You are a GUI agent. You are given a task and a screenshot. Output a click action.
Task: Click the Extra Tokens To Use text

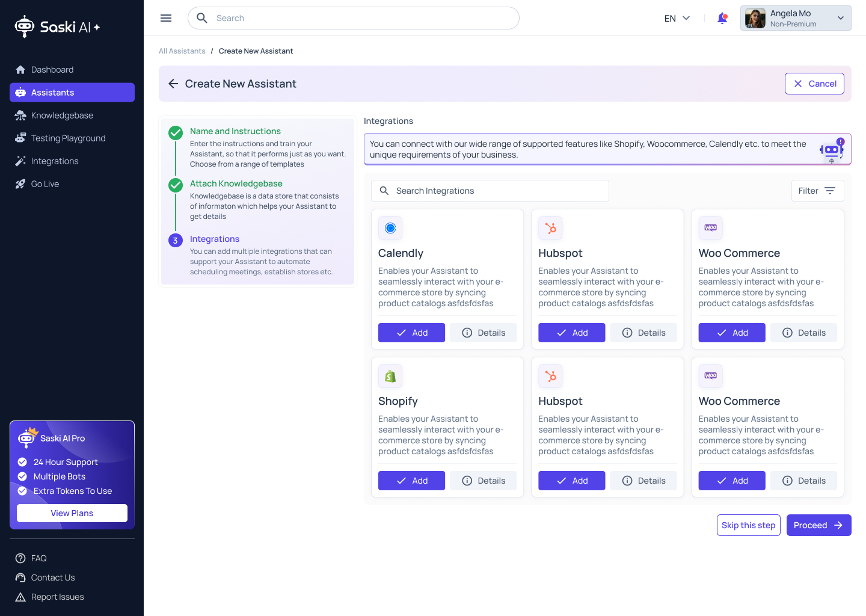tap(73, 491)
